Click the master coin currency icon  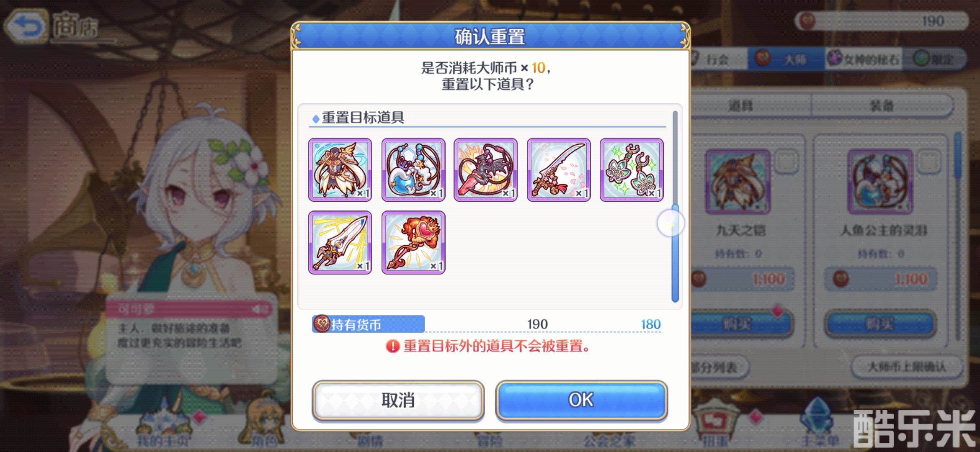(x=322, y=324)
